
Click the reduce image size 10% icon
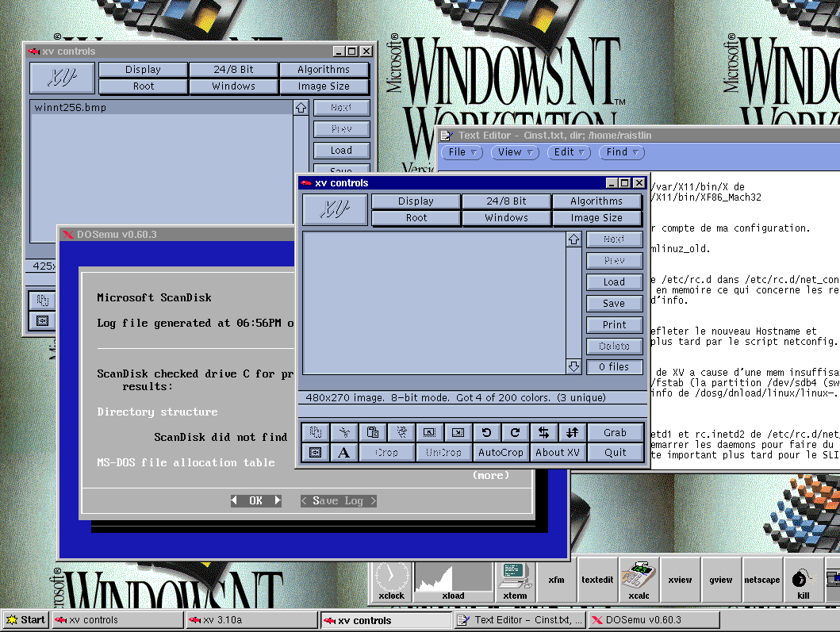(430, 432)
